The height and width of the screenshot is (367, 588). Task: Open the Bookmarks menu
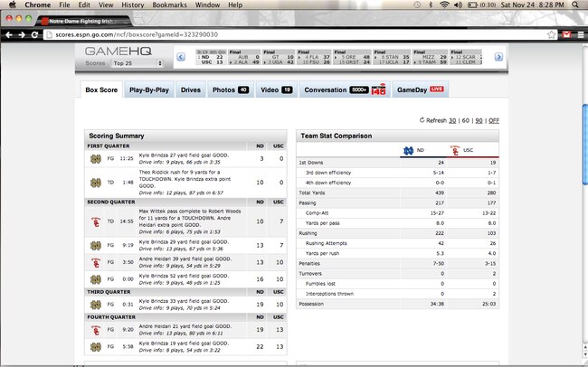pyautogui.click(x=169, y=5)
